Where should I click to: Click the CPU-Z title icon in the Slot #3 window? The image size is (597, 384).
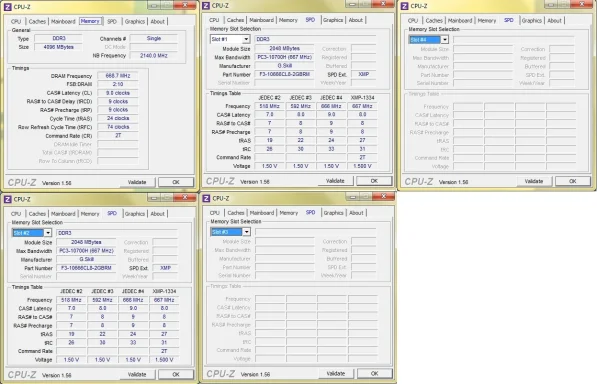click(x=206, y=198)
